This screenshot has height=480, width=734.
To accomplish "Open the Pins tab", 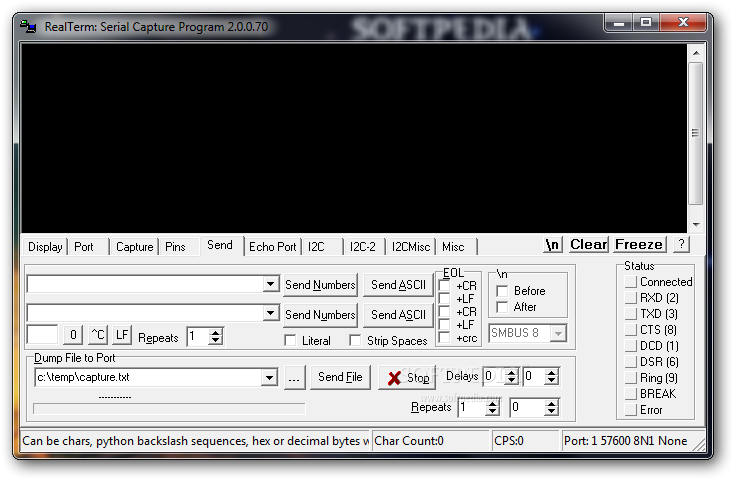I will point(175,247).
